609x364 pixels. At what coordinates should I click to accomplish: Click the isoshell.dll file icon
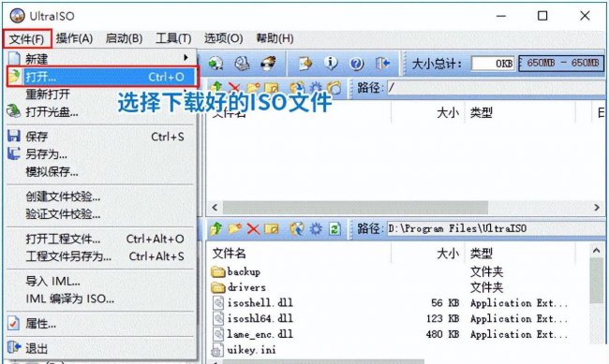[218, 303]
